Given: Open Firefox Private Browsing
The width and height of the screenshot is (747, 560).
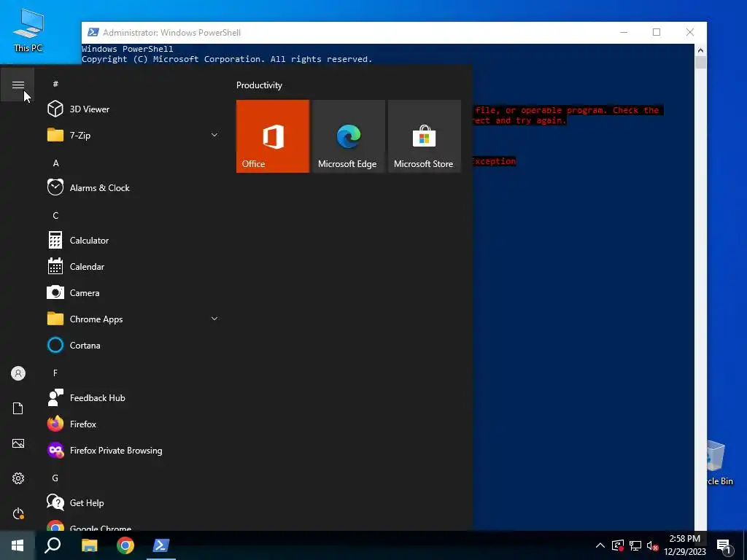Looking at the screenshot, I should pyautogui.click(x=133, y=451).
